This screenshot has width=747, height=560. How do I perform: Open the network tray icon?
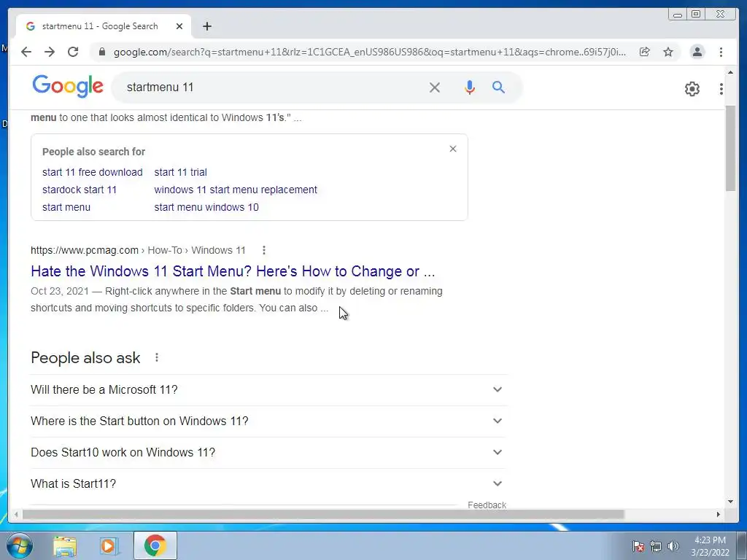656,546
